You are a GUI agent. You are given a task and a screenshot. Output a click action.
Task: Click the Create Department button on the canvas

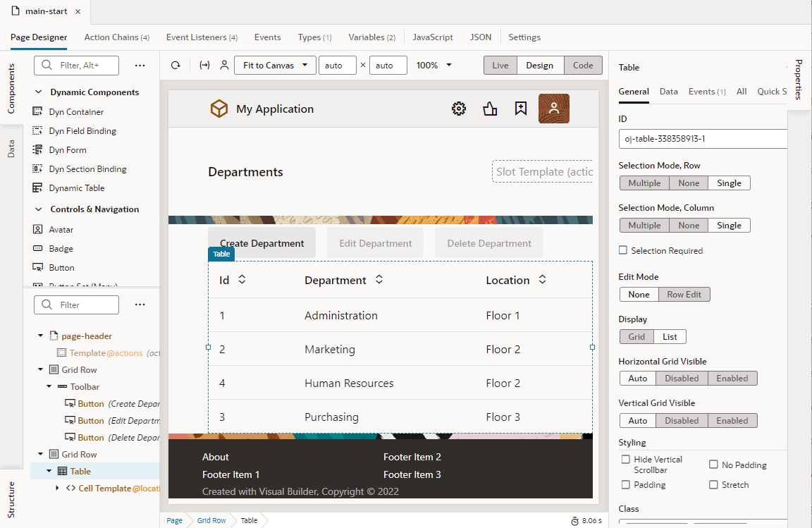pos(262,242)
